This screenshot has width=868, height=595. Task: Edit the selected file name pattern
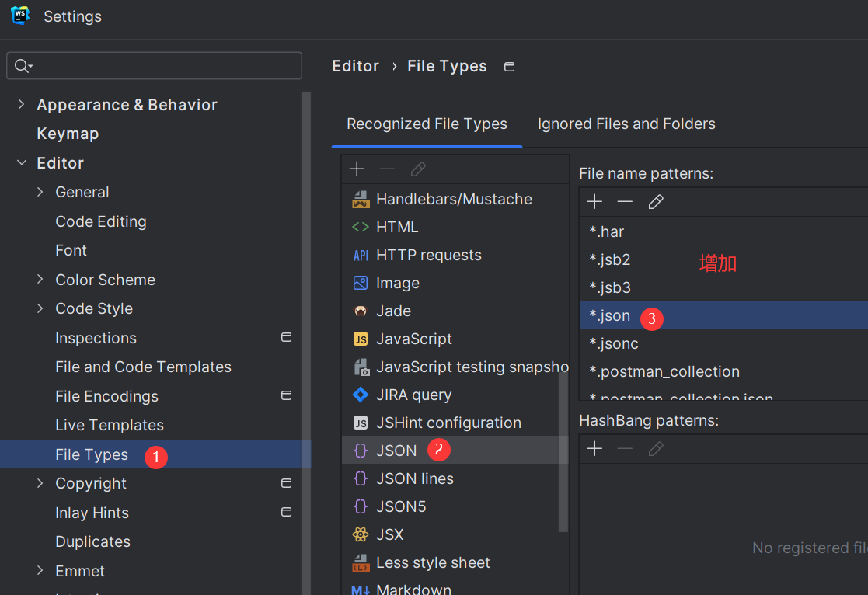tap(656, 202)
